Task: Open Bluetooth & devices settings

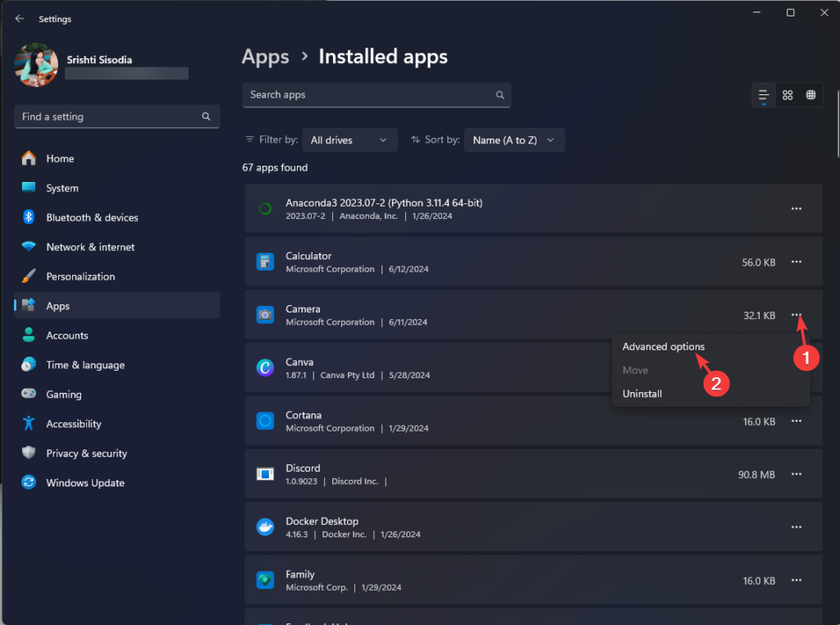Action: point(90,217)
